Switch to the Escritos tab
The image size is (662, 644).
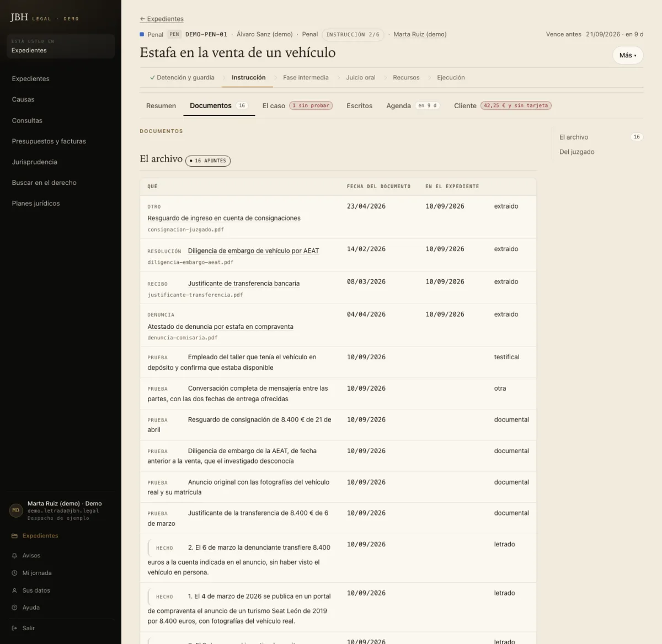click(359, 106)
